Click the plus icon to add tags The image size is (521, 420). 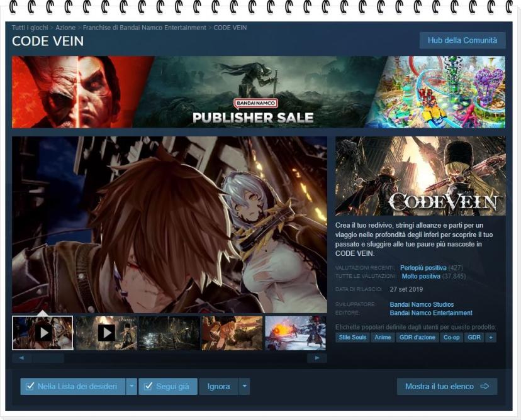click(x=491, y=338)
